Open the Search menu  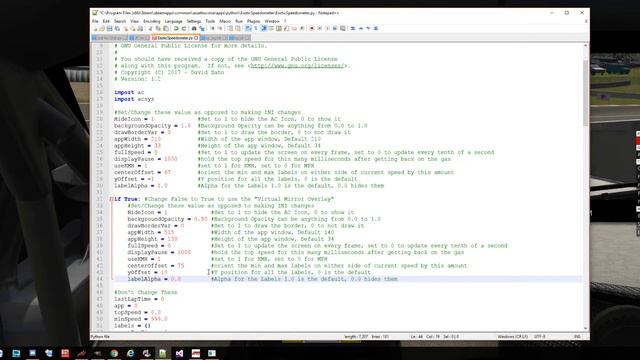click(x=120, y=21)
